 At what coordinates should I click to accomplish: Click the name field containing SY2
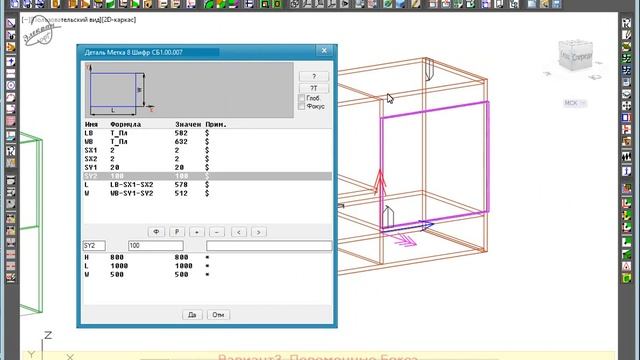pyautogui.click(x=94, y=246)
